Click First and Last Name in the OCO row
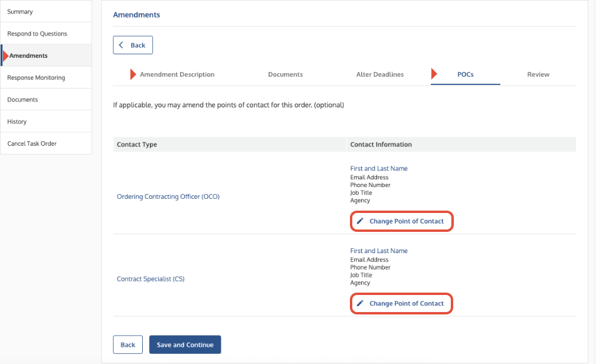Image resolution: width=596 pixels, height=364 pixels. coord(379,168)
